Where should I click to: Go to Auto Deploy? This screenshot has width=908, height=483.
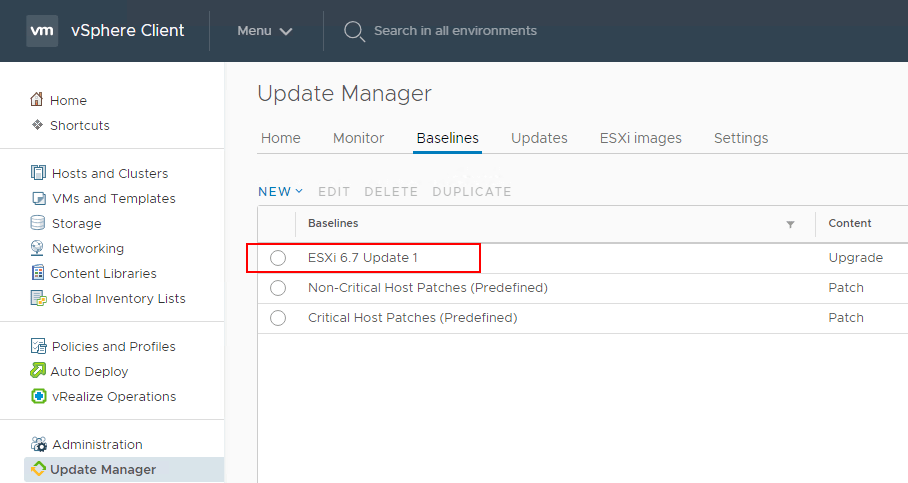click(x=89, y=371)
